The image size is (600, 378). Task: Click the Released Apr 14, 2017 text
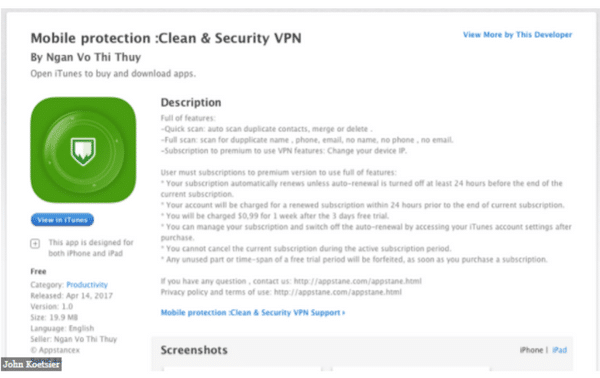point(72,296)
